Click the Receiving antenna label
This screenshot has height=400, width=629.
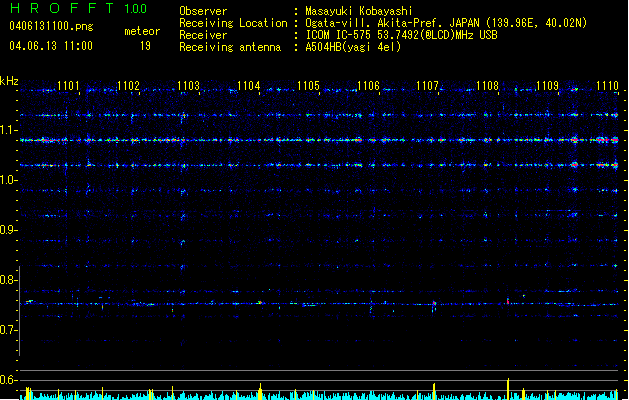(x=230, y=47)
